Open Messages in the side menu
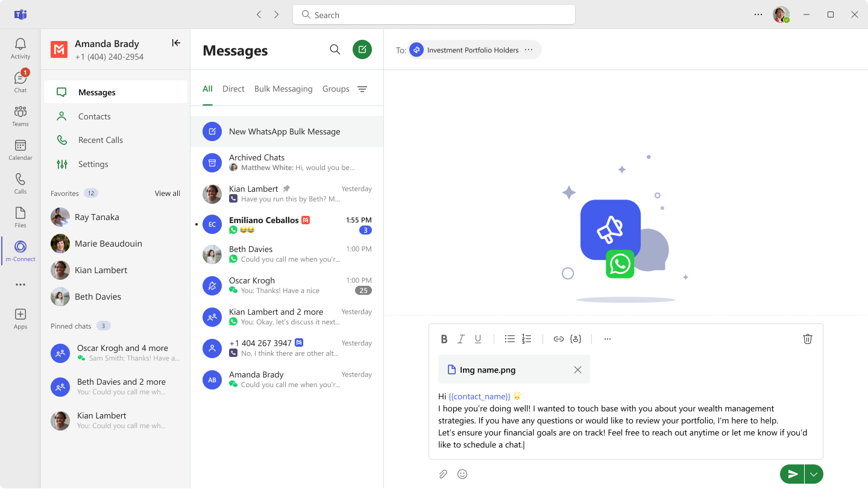The width and height of the screenshot is (868, 489). [x=116, y=92]
